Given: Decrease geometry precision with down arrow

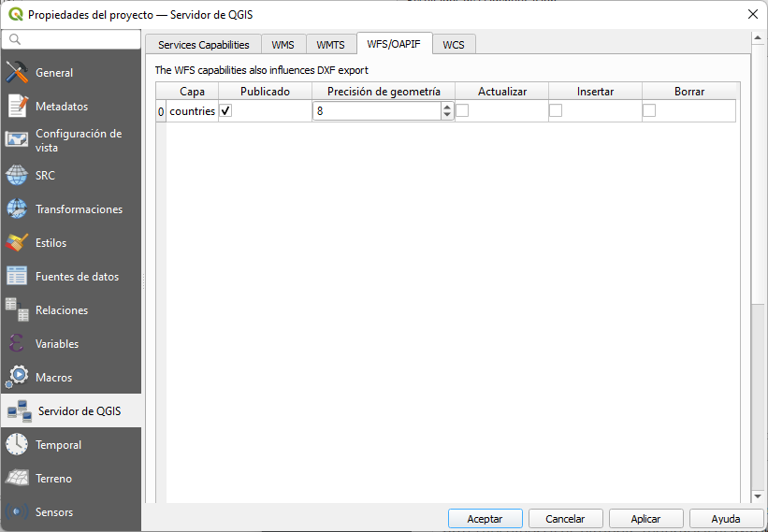Looking at the screenshot, I should [447, 115].
